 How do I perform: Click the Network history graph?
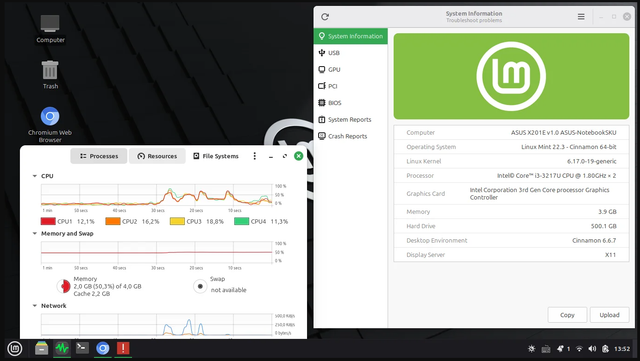tap(157, 325)
